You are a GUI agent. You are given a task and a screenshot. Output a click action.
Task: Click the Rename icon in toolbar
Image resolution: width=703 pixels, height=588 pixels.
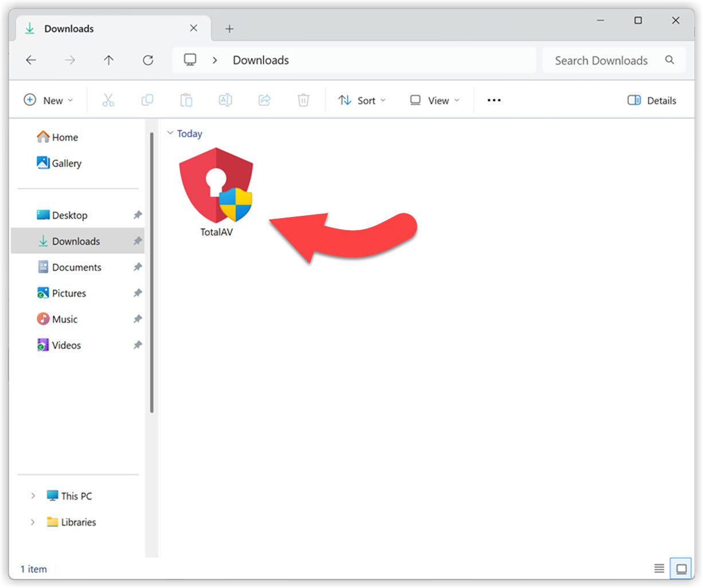click(225, 101)
